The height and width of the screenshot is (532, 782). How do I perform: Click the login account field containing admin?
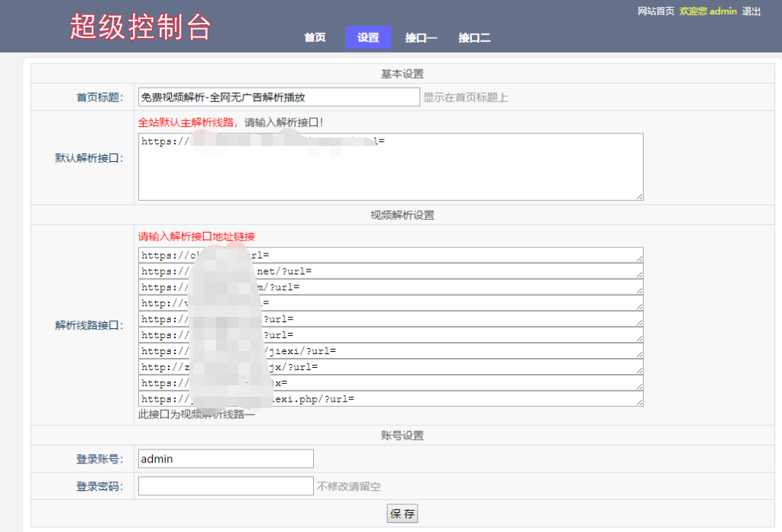[x=225, y=458]
